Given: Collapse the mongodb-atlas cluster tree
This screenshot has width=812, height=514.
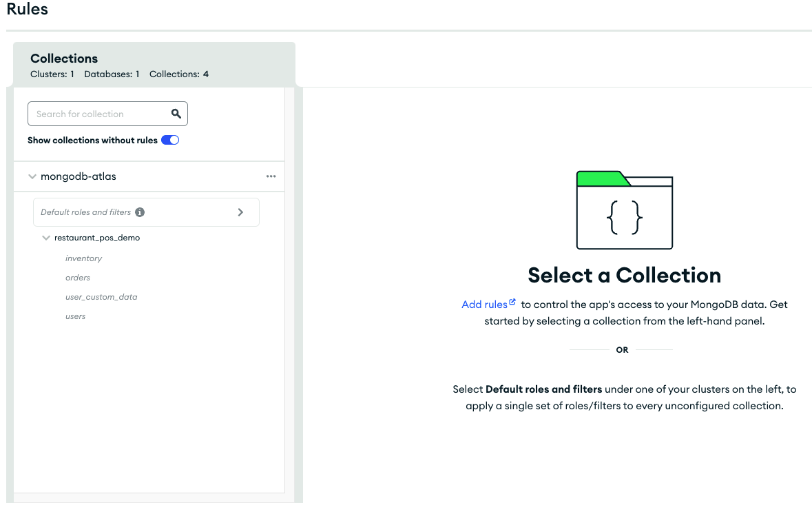Looking at the screenshot, I should click(x=32, y=176).
